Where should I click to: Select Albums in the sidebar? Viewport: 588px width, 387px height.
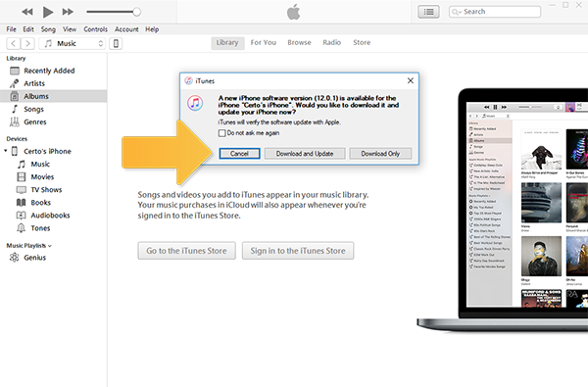[53, 96]
